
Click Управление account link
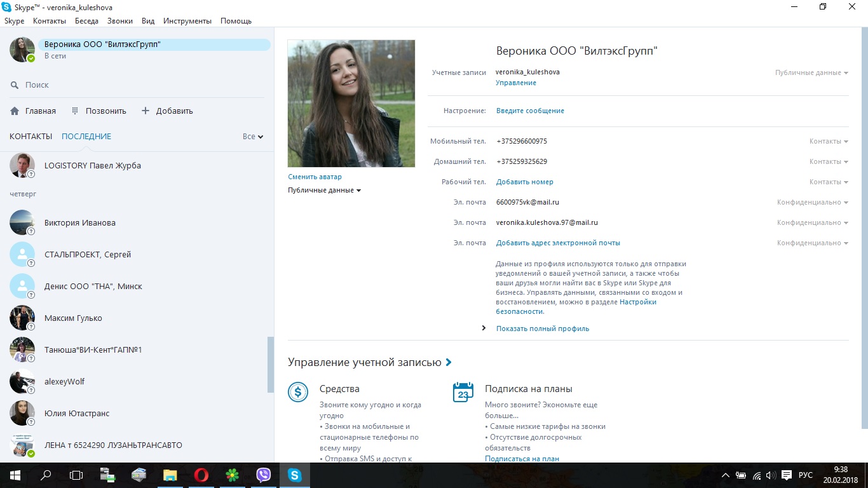(516, 83)
